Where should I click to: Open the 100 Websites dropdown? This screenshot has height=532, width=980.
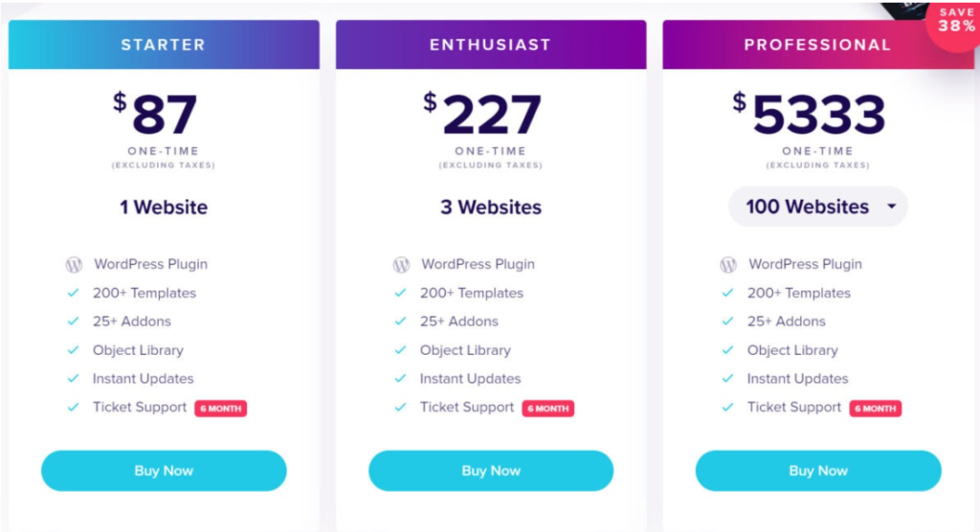coord(818,207)
